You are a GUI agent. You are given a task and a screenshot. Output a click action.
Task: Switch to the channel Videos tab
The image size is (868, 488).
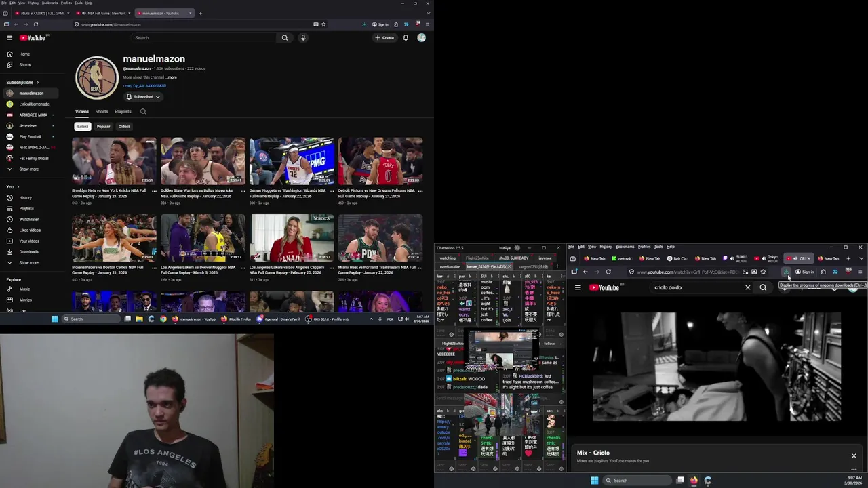tap(82, 112)
